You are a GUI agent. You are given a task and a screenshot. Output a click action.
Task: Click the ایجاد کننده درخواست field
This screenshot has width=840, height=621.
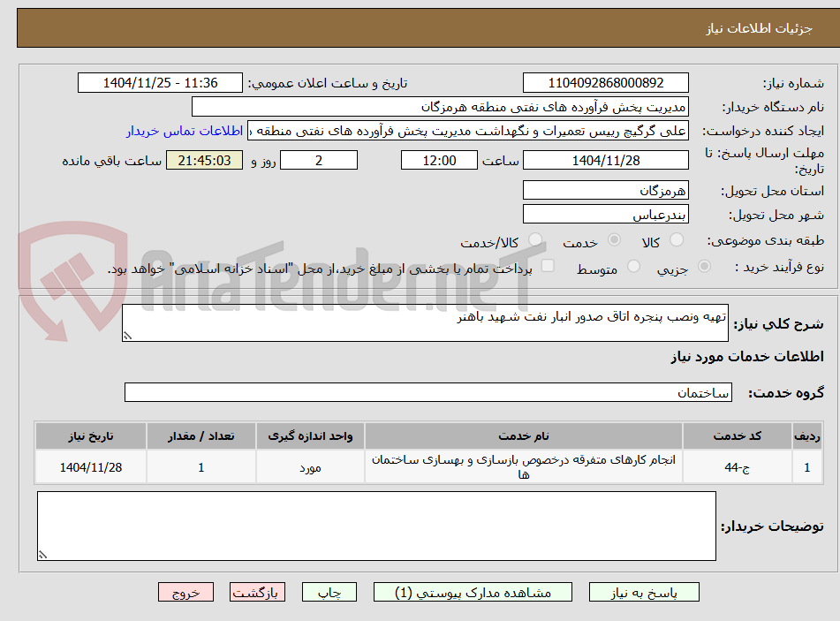(467, 132)
